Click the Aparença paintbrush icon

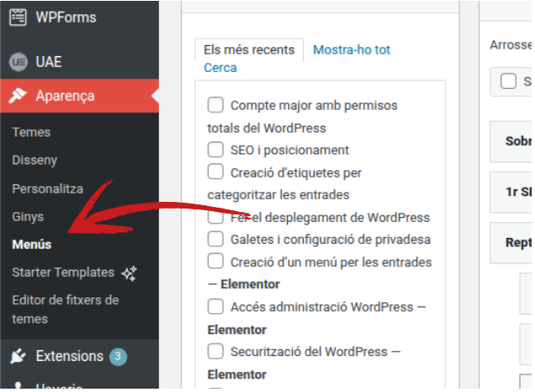[18, 95]
